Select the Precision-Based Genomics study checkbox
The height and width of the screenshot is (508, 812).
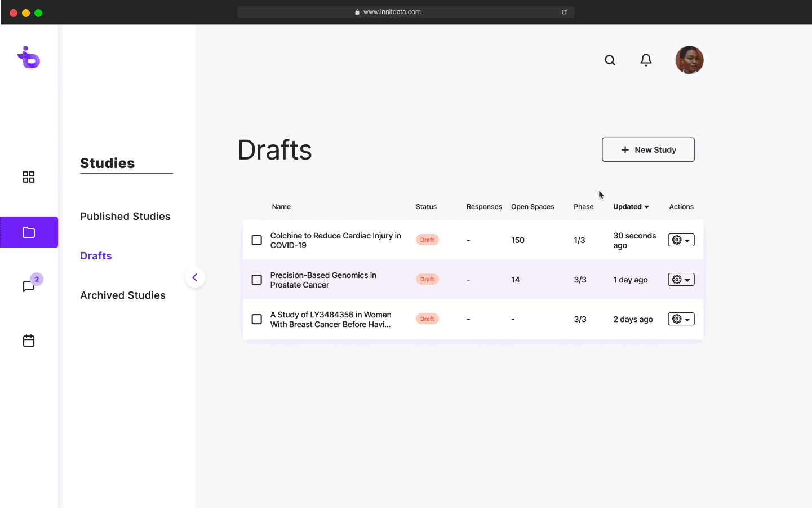point(257,280)
